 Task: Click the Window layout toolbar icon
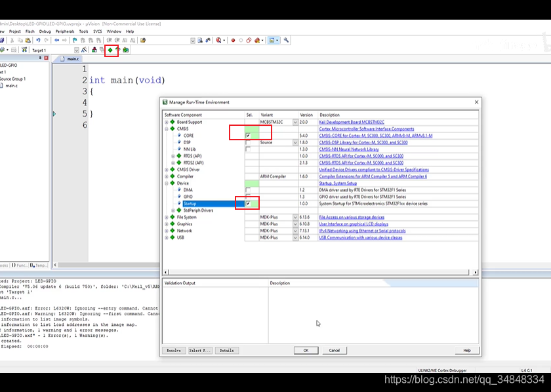272,41
